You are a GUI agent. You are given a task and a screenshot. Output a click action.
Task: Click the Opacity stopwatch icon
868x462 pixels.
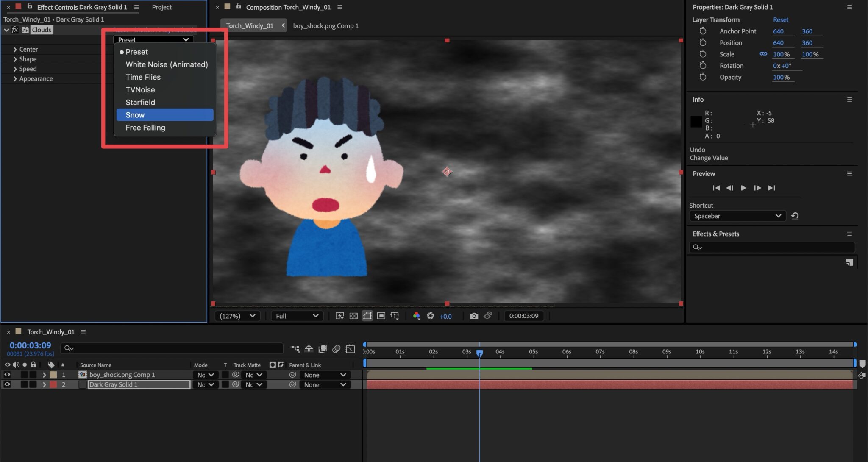click(703, 77)
